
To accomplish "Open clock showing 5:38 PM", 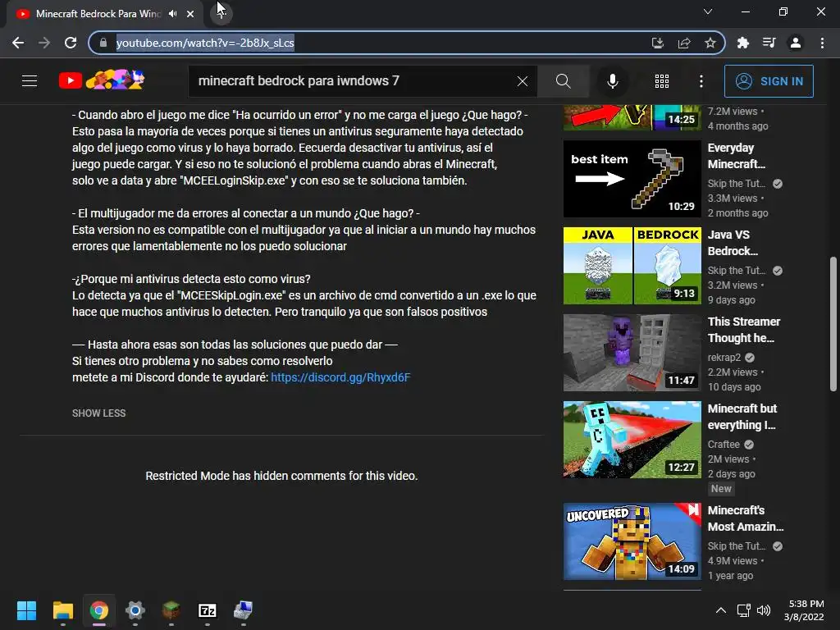I will click(x=805, y=610).
